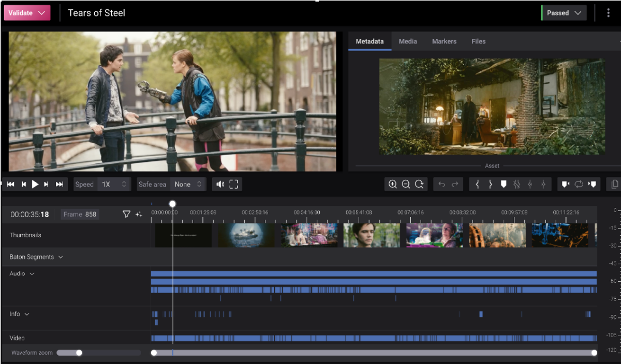
Task: Jump to the next marker
Action: [592, 185]
